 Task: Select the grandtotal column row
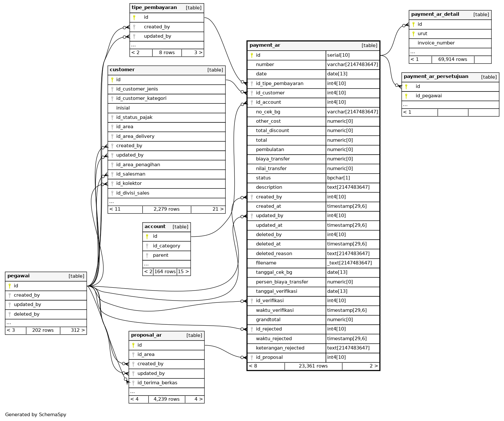point(268,320)
